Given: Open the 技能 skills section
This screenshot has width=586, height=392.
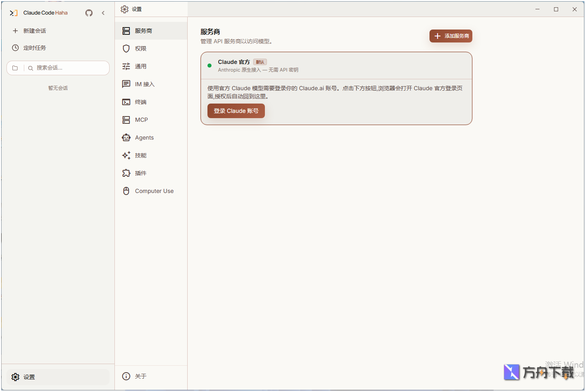Looking at the screenshot, I should click(140, 155).
